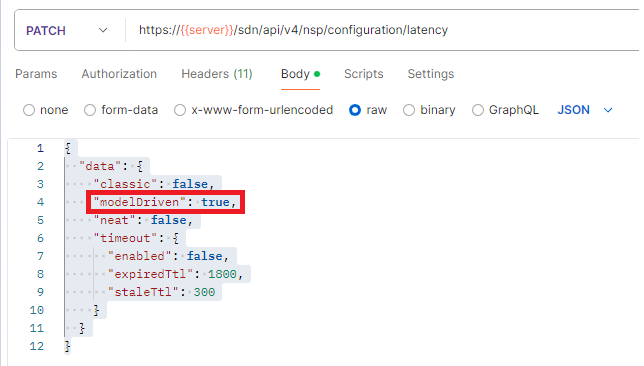The image size is (644, 366).
Task: Open the PATCH method dropdown
Action: coord(67,30)
